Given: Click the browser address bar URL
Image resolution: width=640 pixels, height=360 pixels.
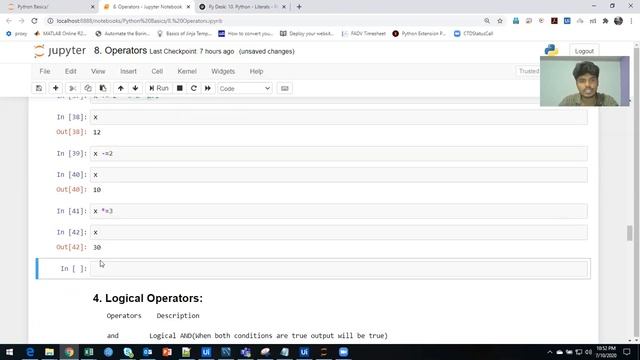Looking at the screenshot, I should (140, 21).
